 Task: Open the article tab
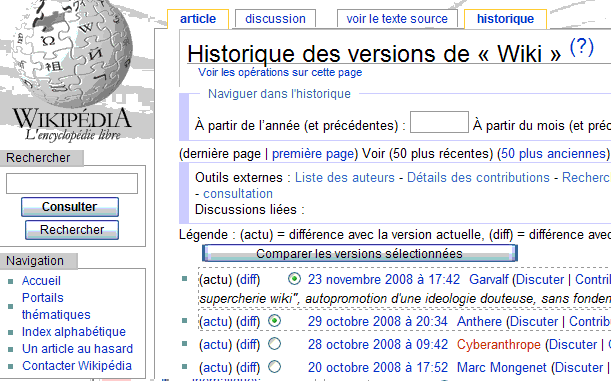198,19
